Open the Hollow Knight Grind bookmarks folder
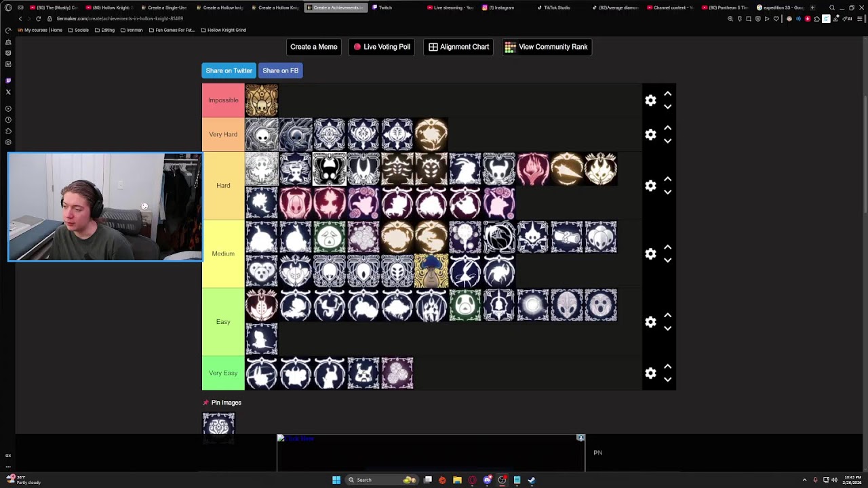 (224, 30)
